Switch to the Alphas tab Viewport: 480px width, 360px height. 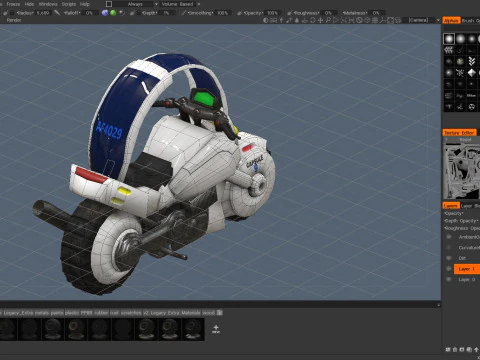point(451,20)
